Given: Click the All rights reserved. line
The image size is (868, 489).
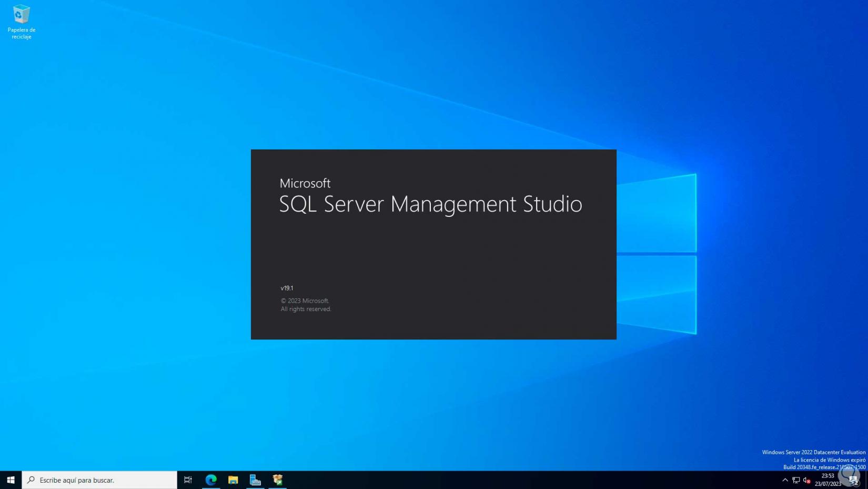Looking at the screenshot, I should [306, 310].
